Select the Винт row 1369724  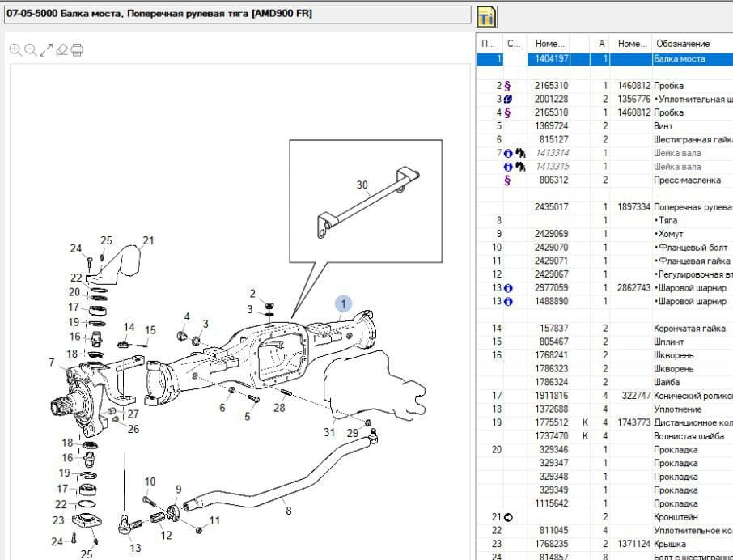coord(663,126)
